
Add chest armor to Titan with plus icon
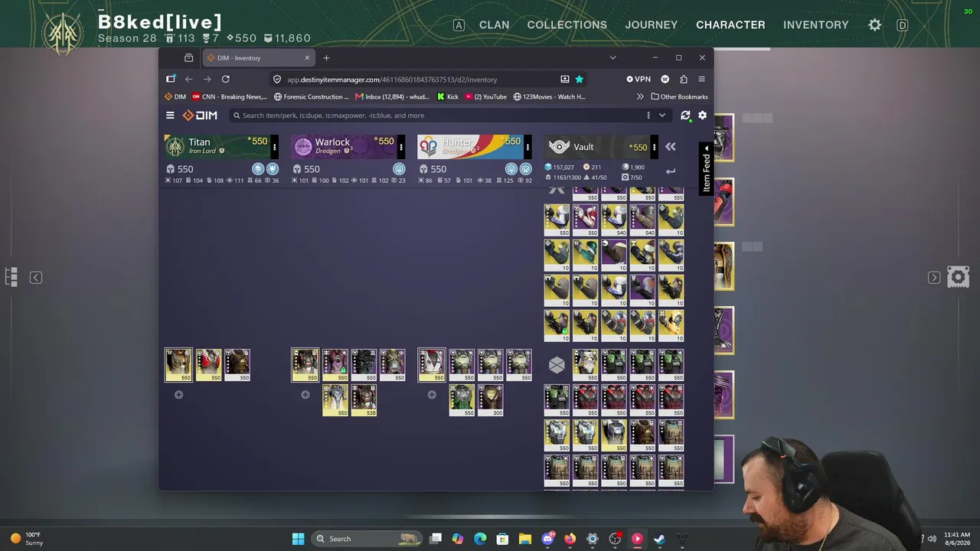[x=178, y=395]
